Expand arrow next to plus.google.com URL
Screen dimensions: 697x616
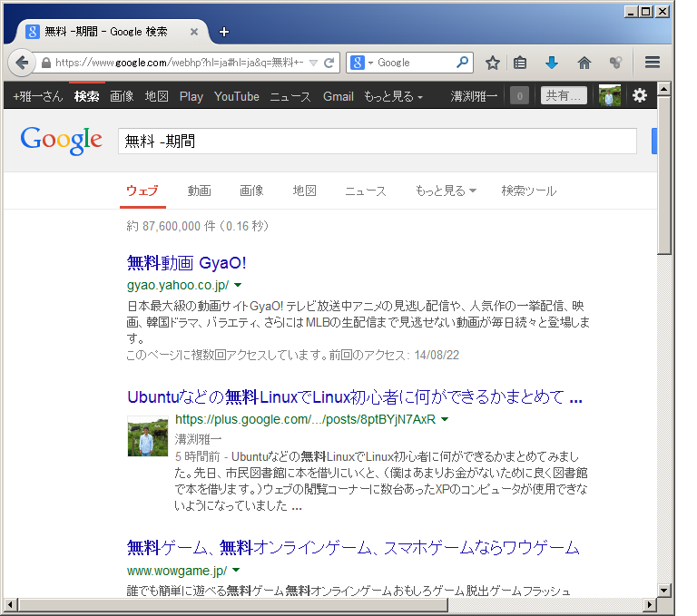pyautogui.click(x=445, y=419)
